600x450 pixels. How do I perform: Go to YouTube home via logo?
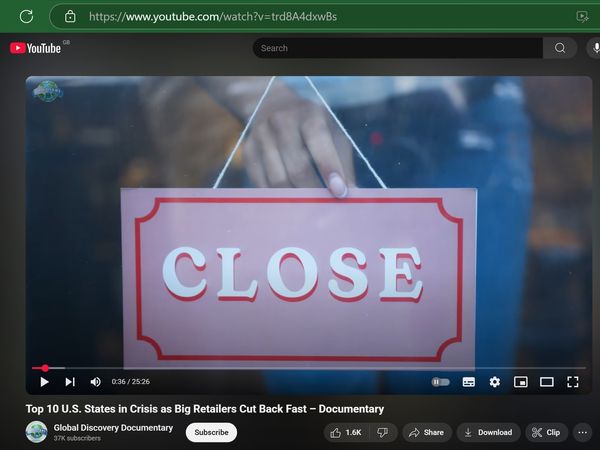[35, 48]
